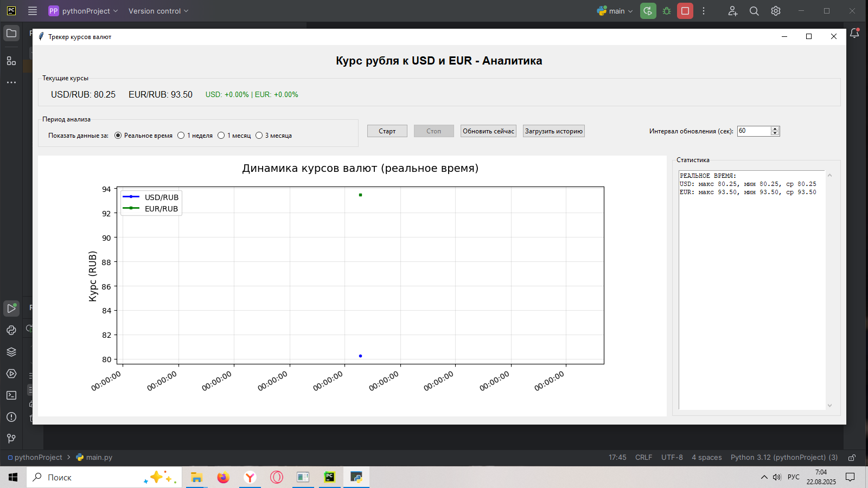Open the Python Console layers icon
This screenshot has height=488, width=868.
(x=11, y=352)
